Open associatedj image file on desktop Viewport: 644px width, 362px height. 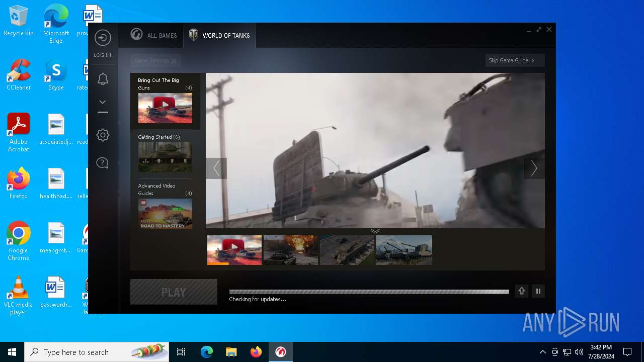56,130
